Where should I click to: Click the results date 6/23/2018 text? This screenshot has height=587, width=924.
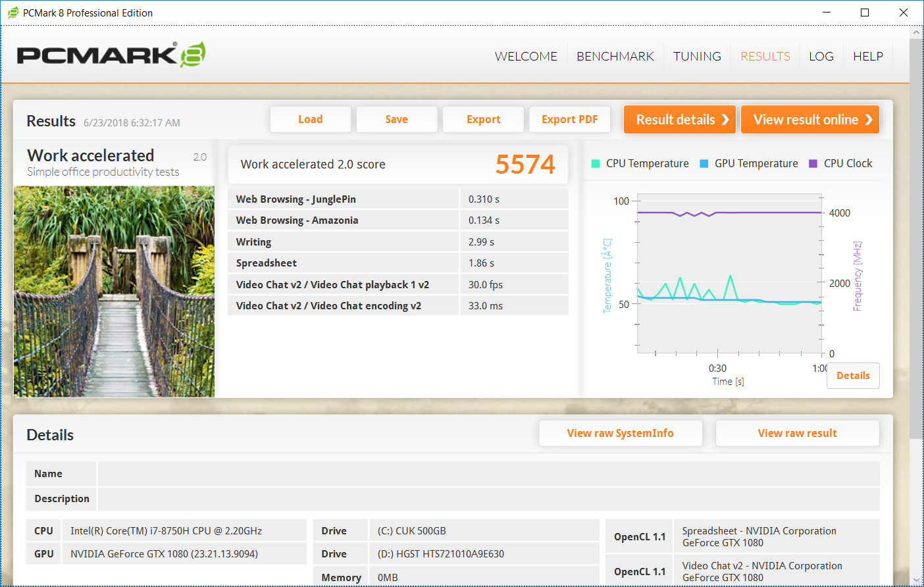click(132, 123)
